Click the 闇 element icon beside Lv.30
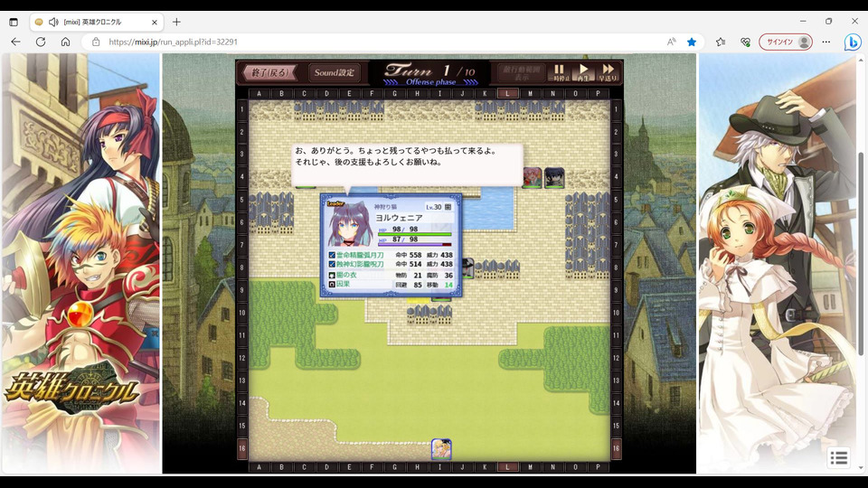Image resolution: width=868 pixels, height=488 pixels. 448,207
